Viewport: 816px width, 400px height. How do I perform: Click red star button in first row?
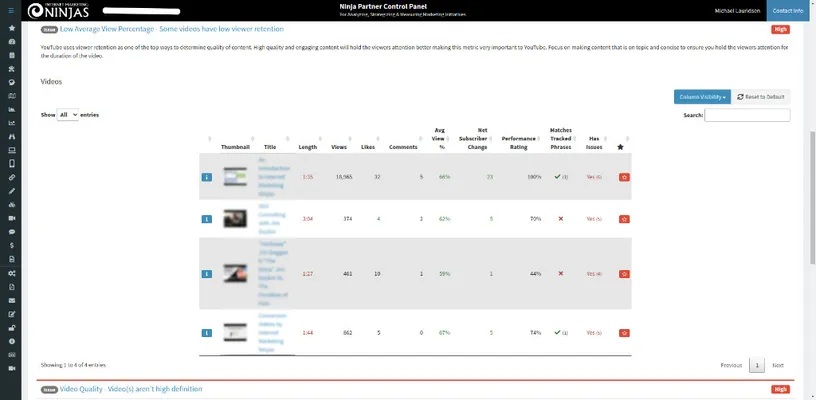[x=624, y=177]
